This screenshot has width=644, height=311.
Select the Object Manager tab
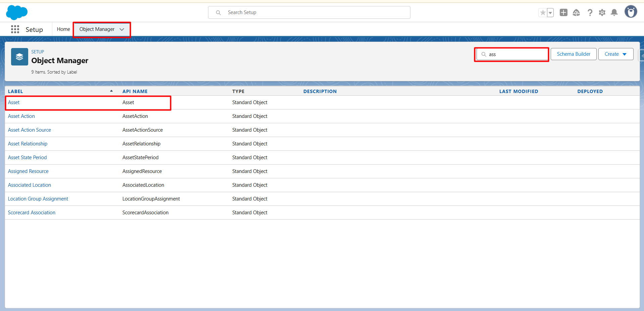pyautogui.click(x=97, y=29)
